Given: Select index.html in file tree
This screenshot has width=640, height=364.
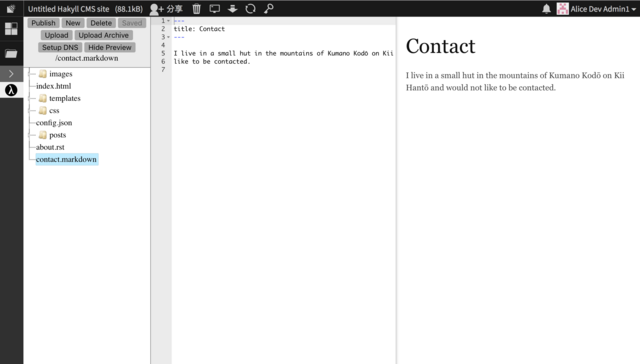Looking at the screenshot, I should 53,86.
